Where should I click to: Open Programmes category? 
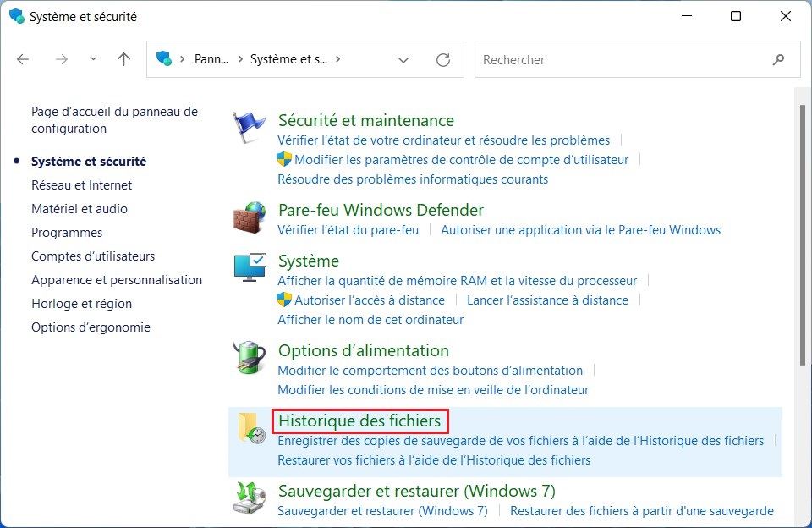(67, 233)
